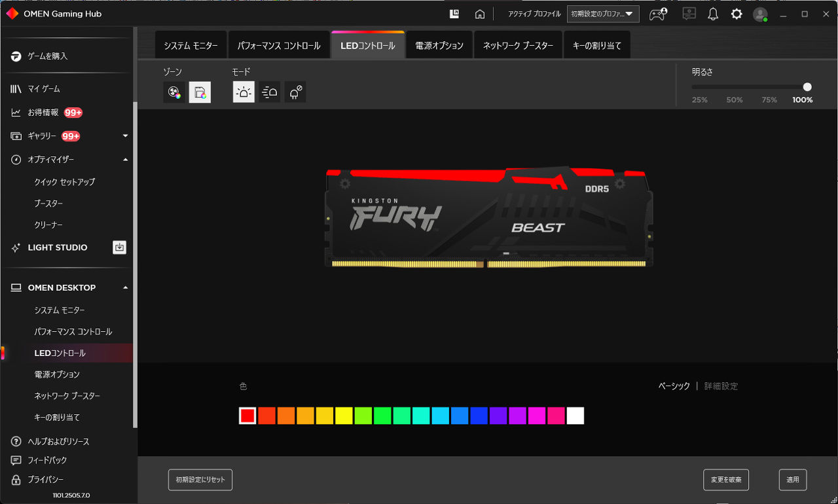838x504 pixels.
Task: Click the sparkle icon beside LIGHT STUDIO
Action: coord(16,247)
